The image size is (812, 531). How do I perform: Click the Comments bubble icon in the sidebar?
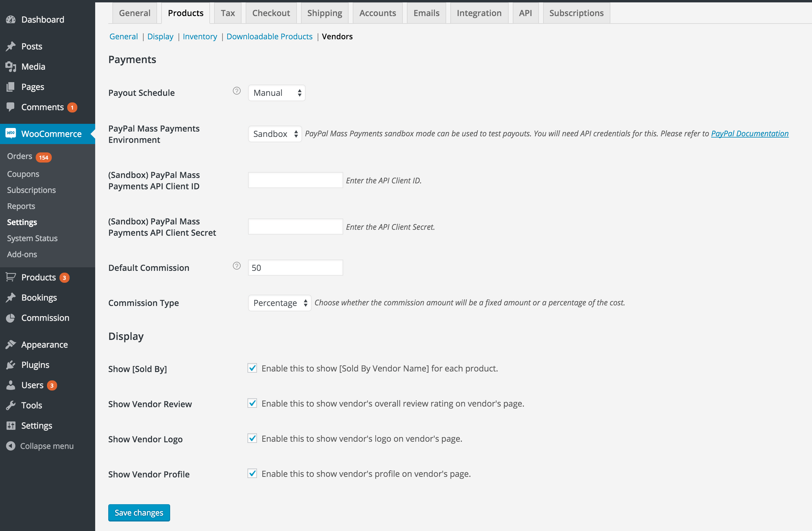tap(11, 107)
